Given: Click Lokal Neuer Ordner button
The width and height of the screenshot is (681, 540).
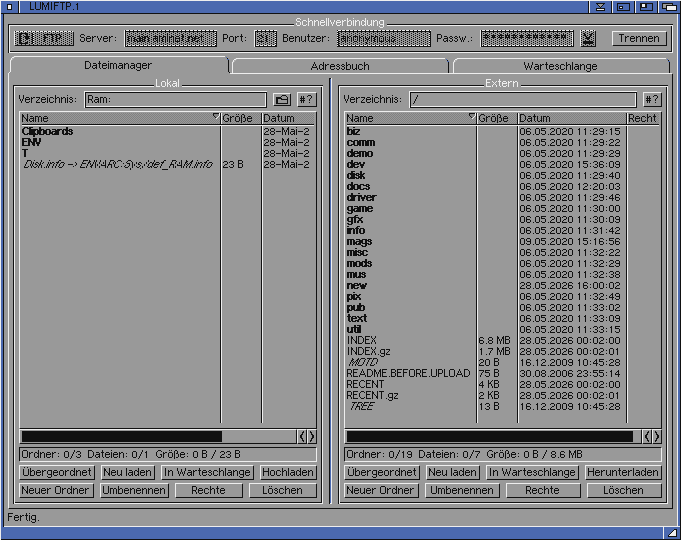Looking at the screenshot, I should [56, 490].
